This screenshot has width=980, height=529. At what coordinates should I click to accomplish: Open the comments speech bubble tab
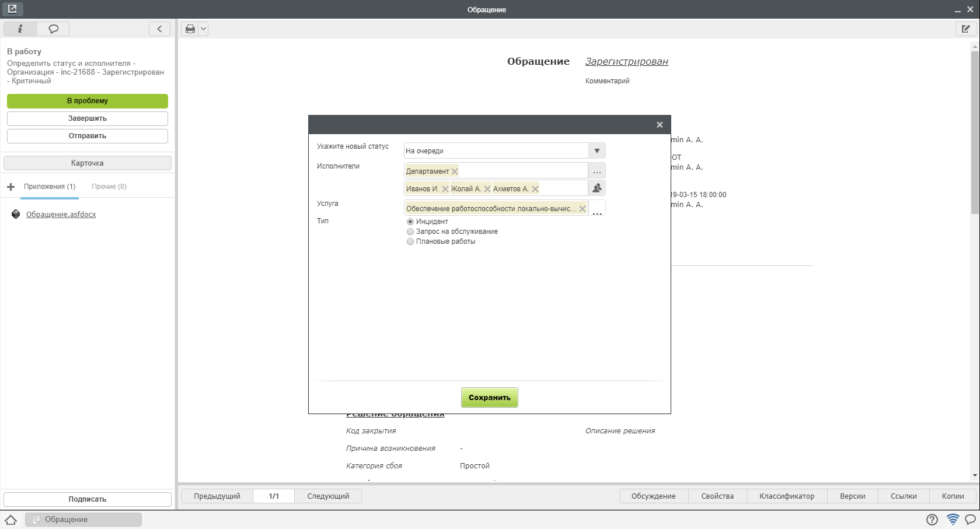pos(53,29)
